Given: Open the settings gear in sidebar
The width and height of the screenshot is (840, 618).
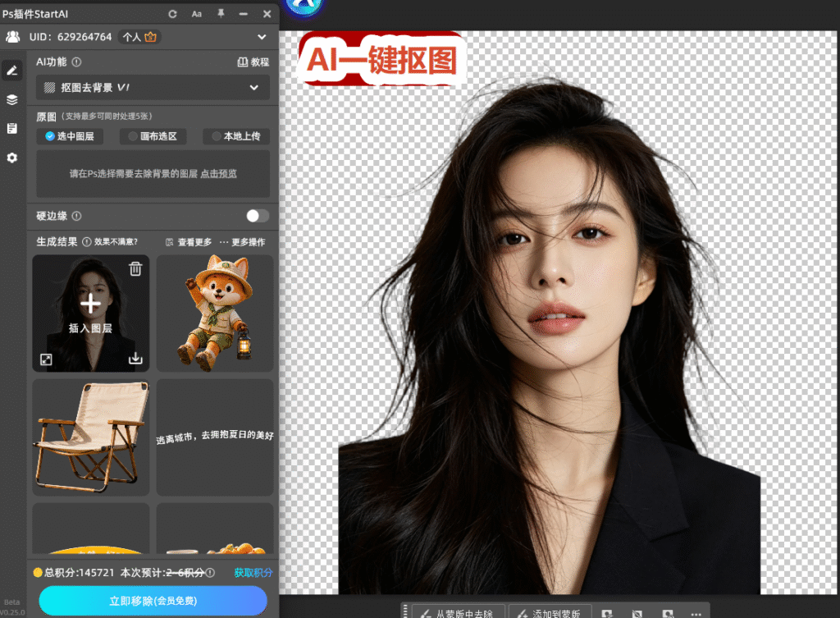Looking at the screenshot, I should [11, 158].
